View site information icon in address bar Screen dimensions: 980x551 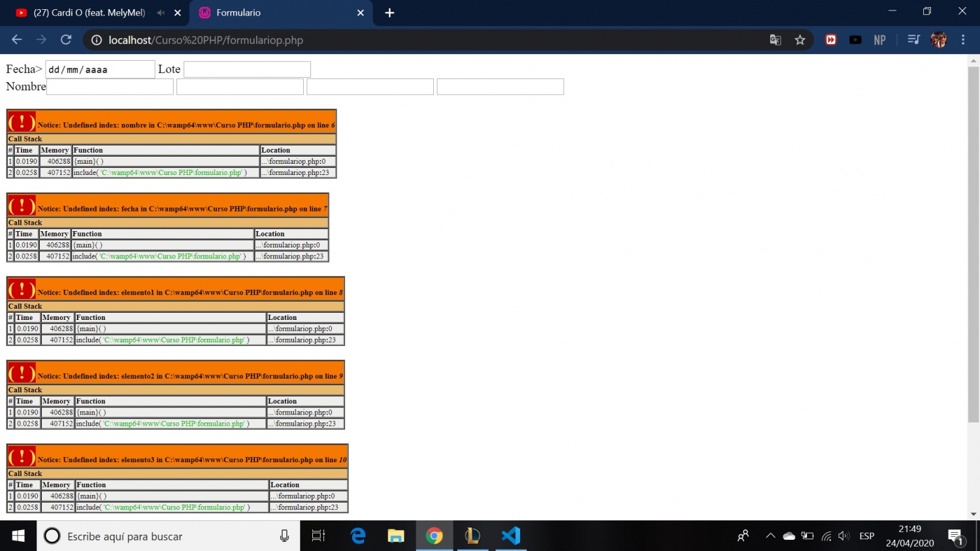point(96,40)
